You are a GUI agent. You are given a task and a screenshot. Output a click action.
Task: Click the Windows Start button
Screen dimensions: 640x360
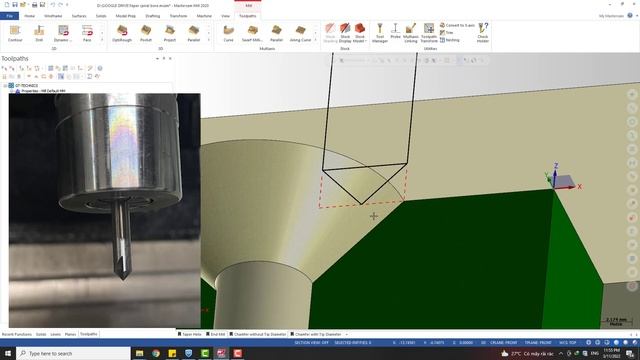[x=8, y=353]
